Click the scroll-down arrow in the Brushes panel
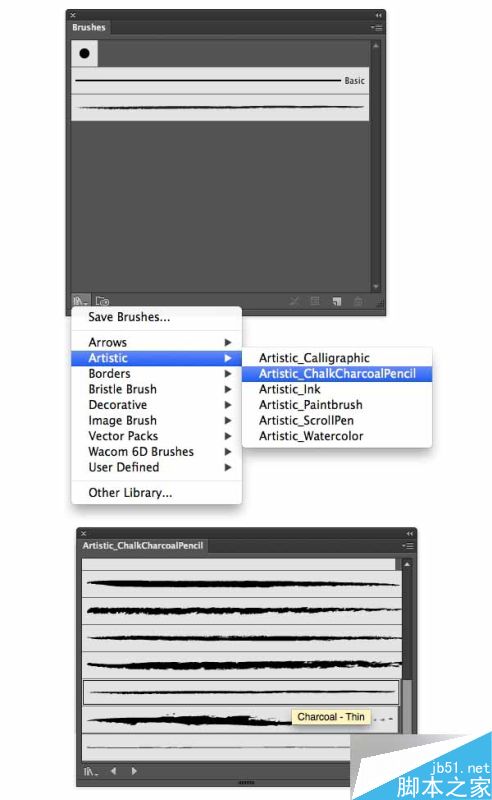 [376, 287]
